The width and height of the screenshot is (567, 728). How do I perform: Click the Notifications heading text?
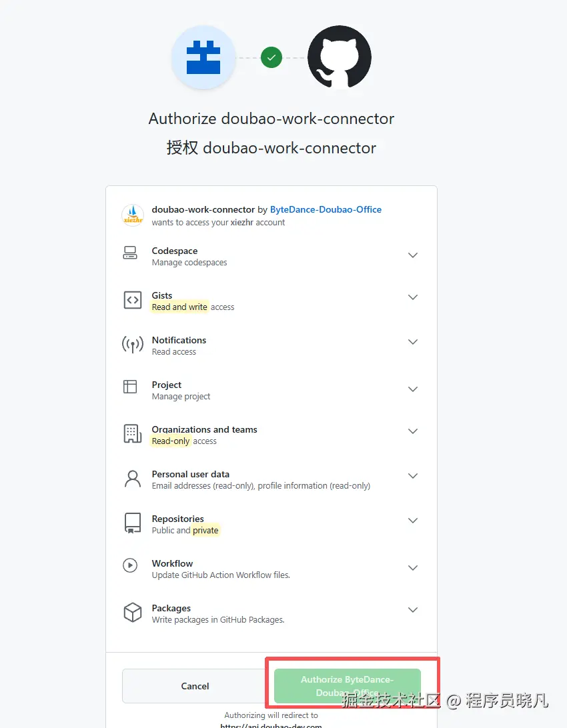point(179,340)
